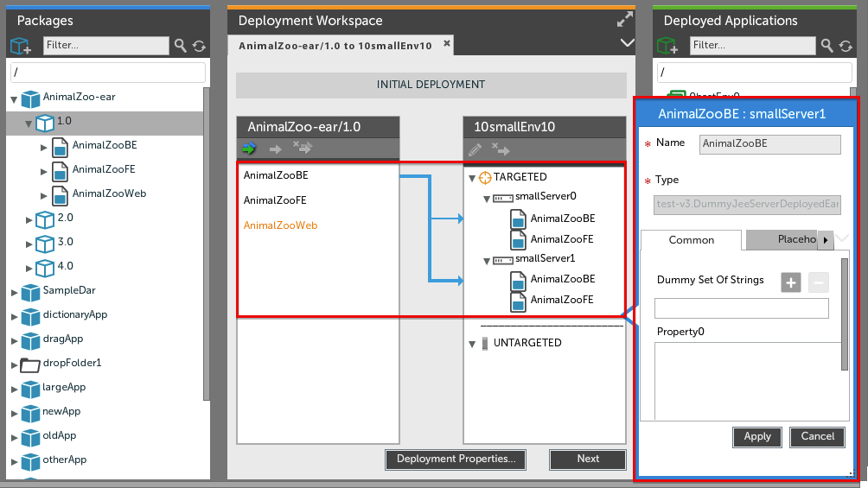This screenshot has height=488, width=868.
Task: Click the add package icon in Packages
Action: click(x=20, y=46)
